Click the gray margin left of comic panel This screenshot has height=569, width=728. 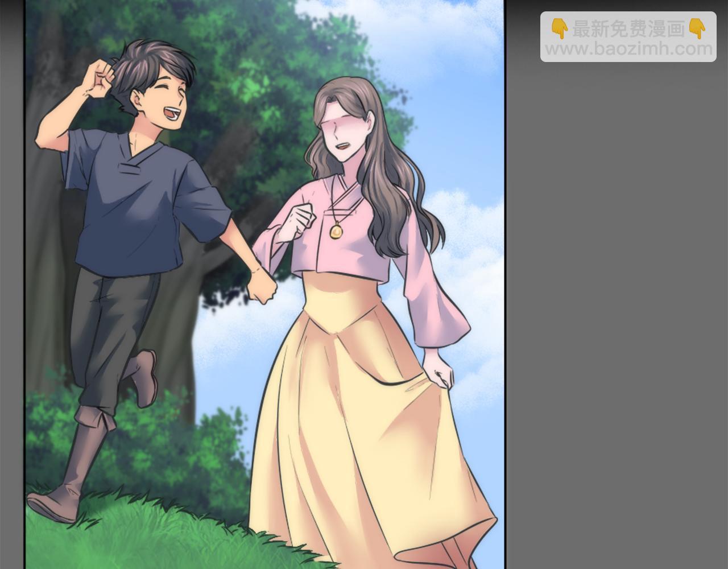pyautogui.click(x=11, y=284)
